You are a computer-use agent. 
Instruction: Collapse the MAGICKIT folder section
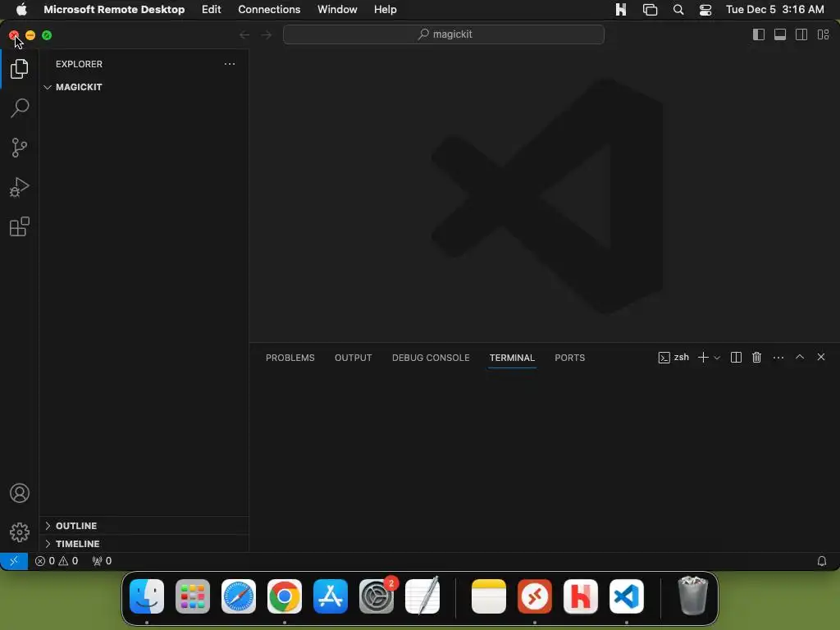144,87
